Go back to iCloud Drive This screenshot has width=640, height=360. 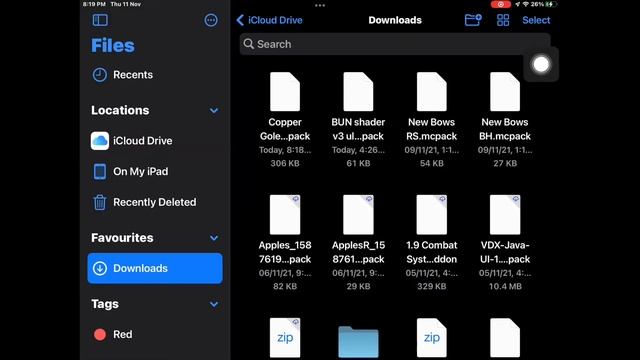(269, 20)
